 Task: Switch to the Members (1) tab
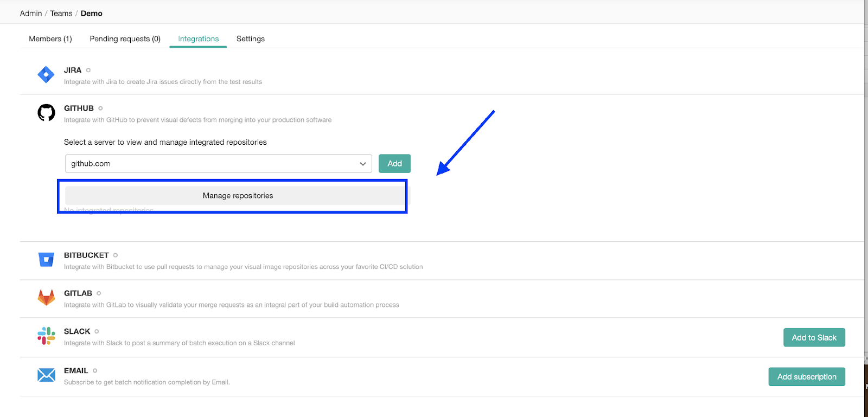(50, 39)
